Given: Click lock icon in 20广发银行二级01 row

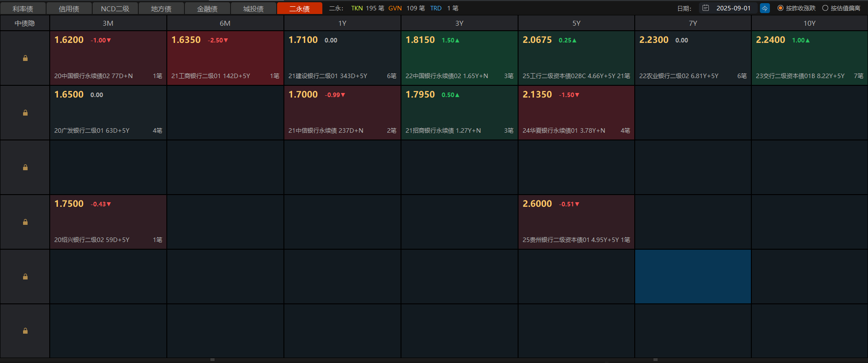Looking at the screenshot, I should pos(25,113).
